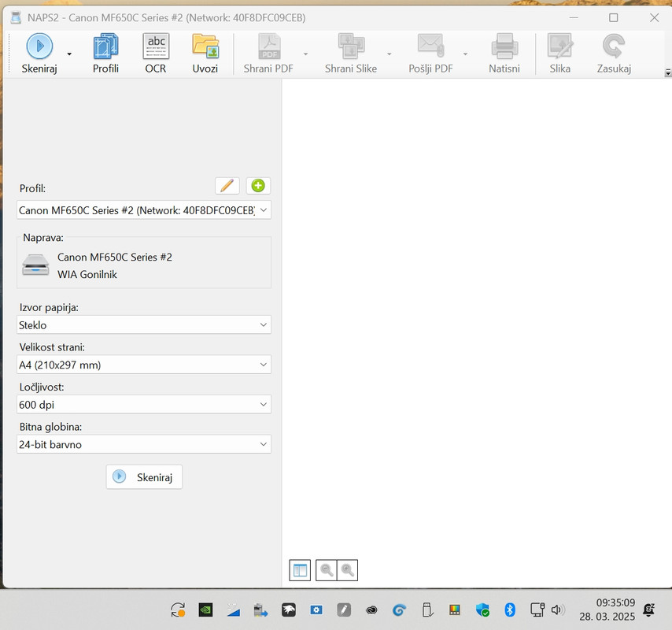
Task: Open Izvor papirja dropdown showing Steklo
Action: tap(144, 325)
